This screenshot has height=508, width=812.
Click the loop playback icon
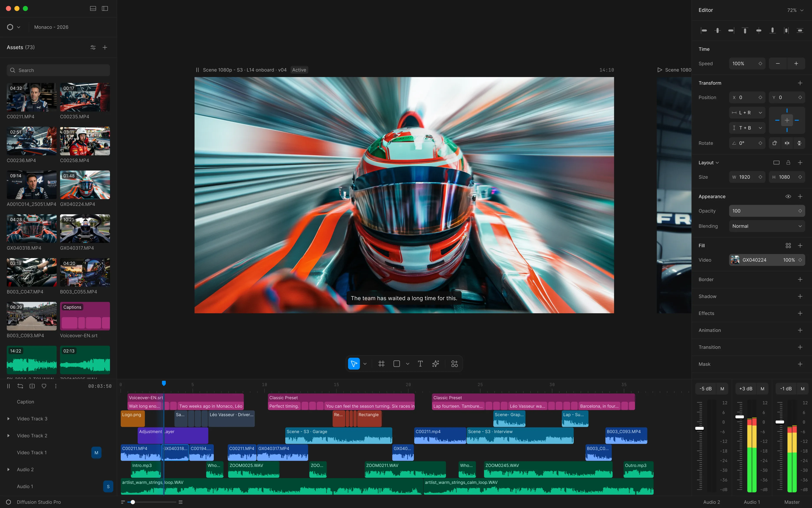(x=20, y=386)
